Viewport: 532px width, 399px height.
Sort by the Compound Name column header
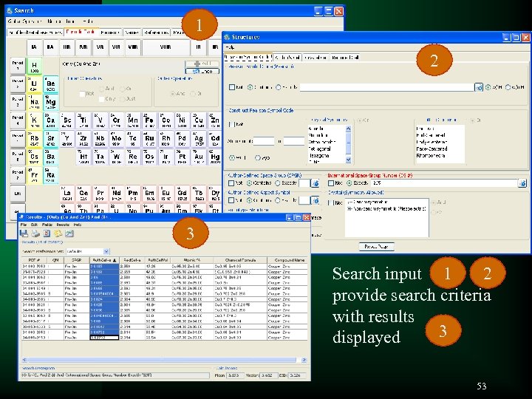[x=288, y=260]
